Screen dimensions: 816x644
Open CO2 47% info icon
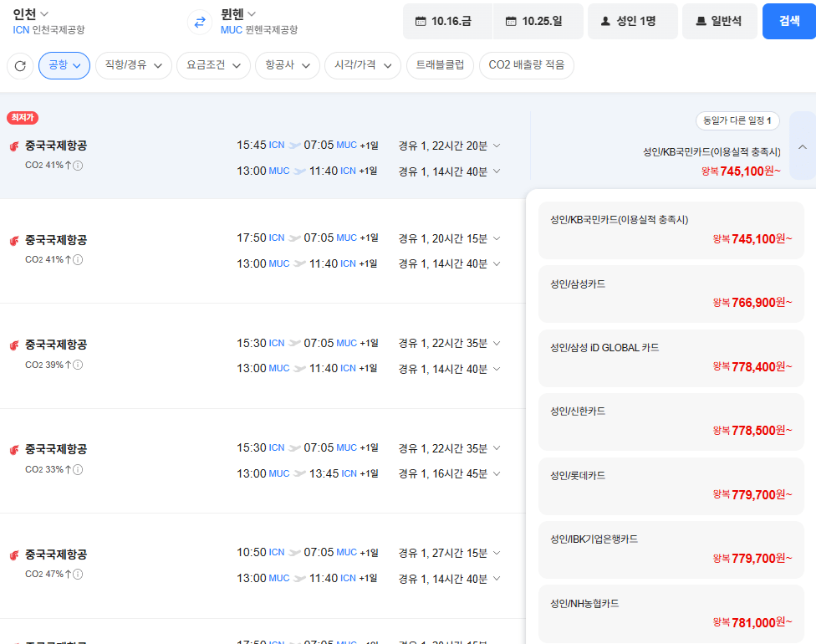78,575
